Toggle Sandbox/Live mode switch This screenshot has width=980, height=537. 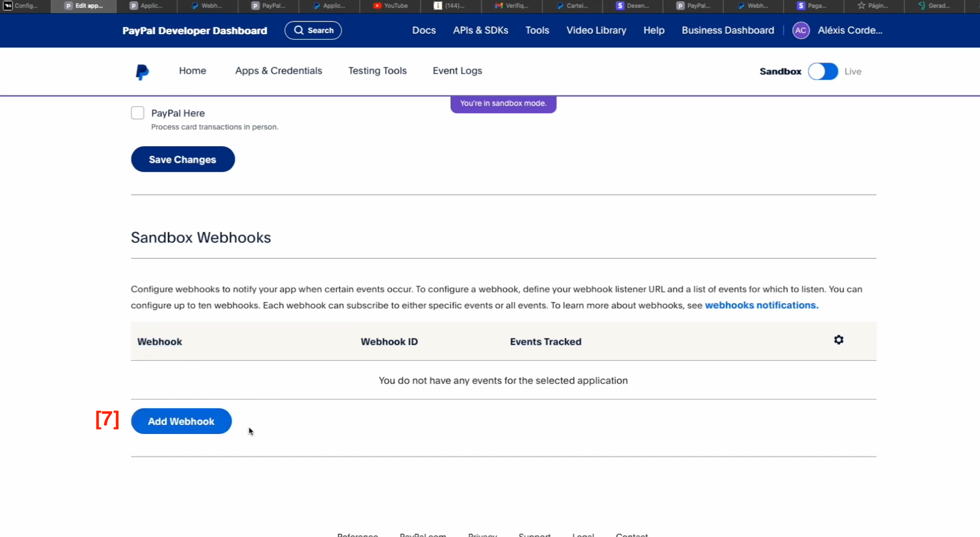(x=823, y=72)
